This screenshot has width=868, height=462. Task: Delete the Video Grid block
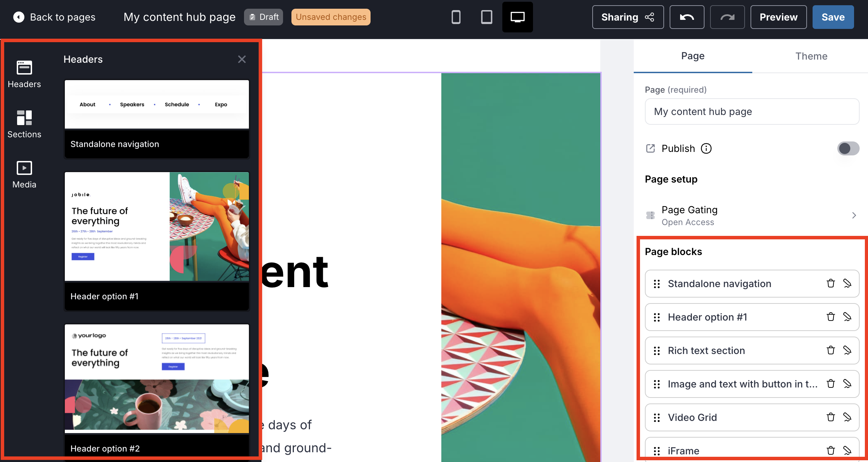click(831, 417)
